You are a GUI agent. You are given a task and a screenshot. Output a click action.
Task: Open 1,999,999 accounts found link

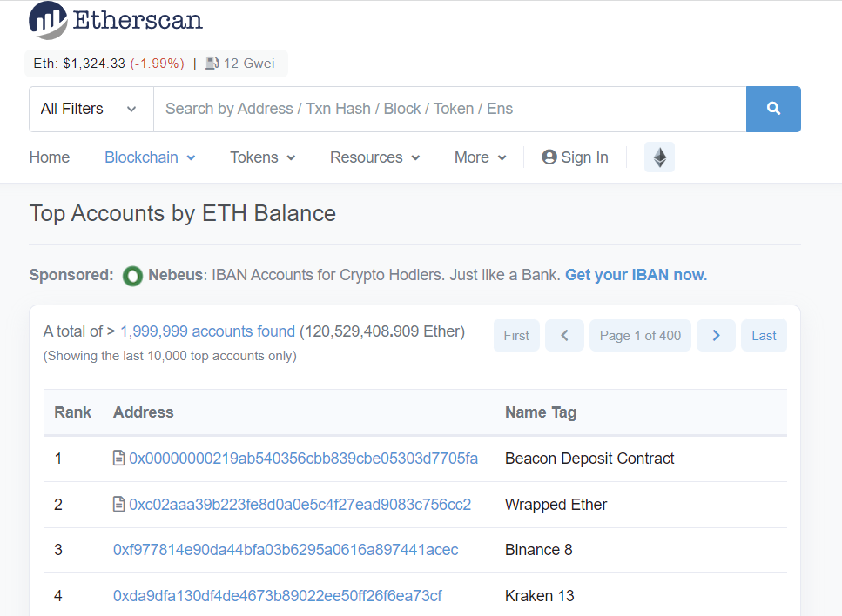tap(208, 331)
